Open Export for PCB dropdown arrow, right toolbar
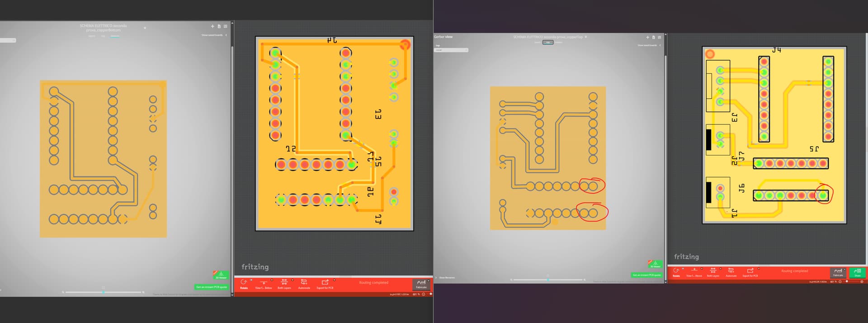 point(759,269)
